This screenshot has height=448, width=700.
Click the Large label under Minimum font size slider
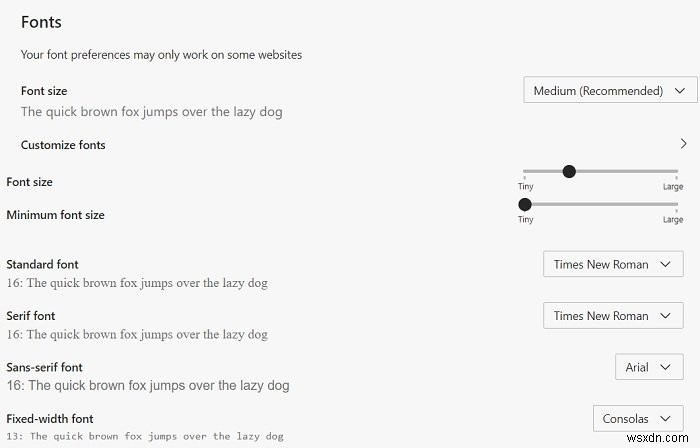click(x=673, y=220)
